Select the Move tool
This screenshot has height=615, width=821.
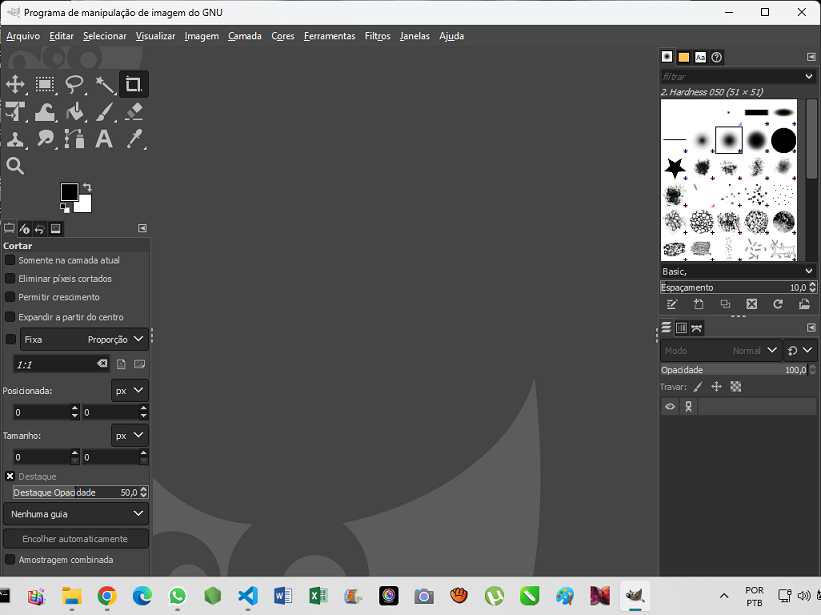15,84
